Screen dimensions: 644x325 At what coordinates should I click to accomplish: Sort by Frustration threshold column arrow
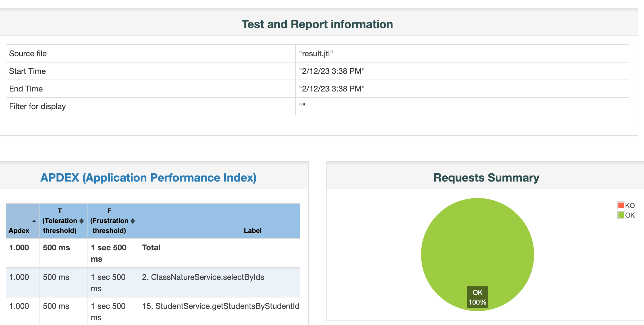coord(133,221)
